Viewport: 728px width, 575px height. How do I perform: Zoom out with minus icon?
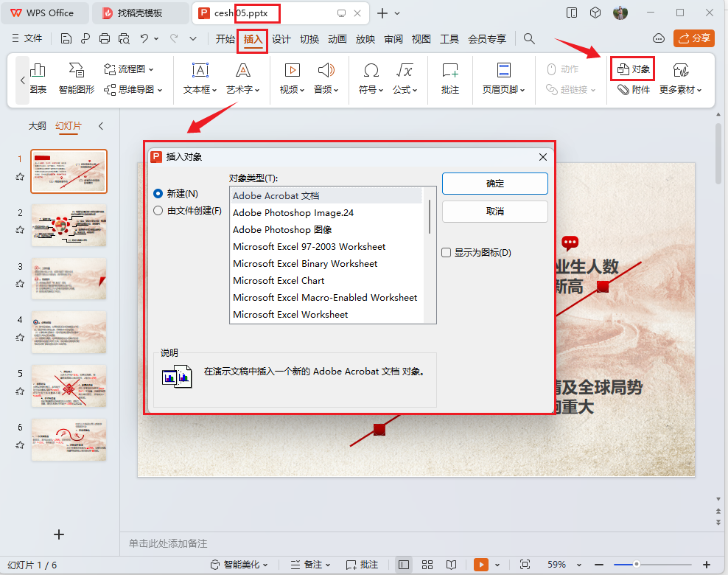click(599, 565)
